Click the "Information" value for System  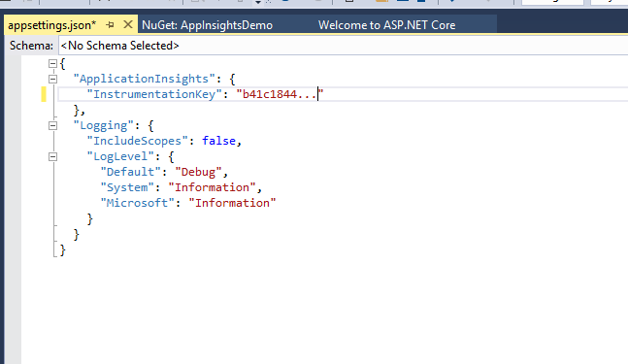(212, 187)
